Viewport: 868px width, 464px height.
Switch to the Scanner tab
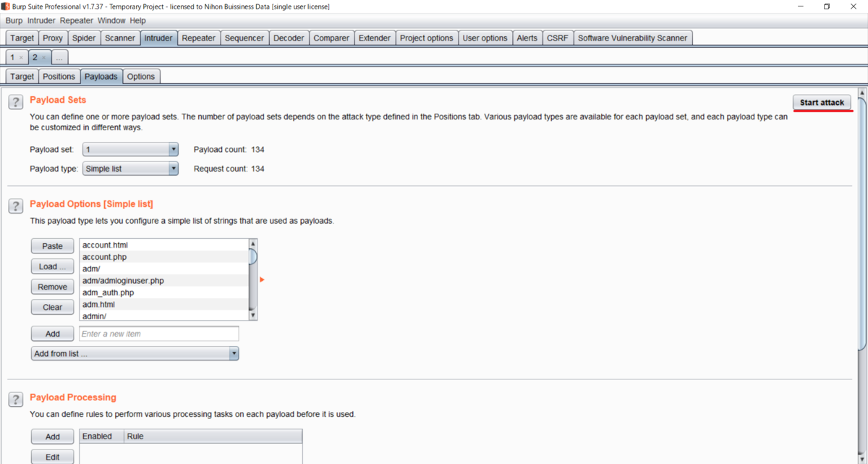[120, 38]
